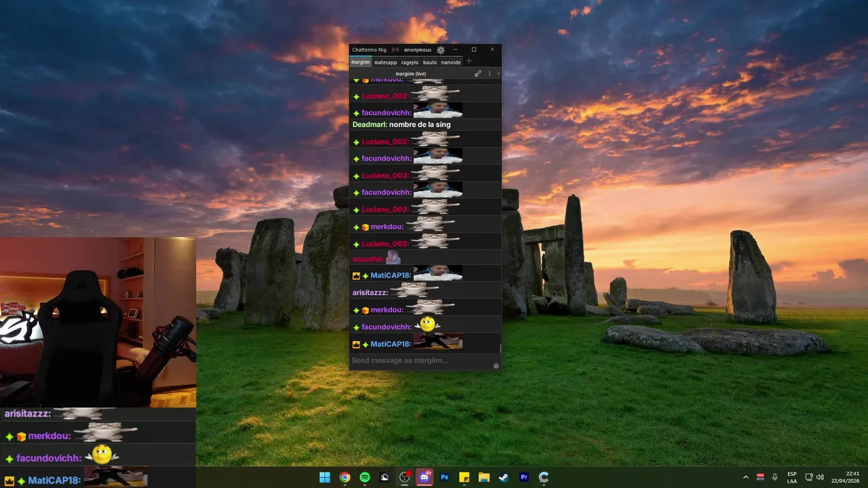The image size is (868, 488).
Task: Click the Deadmarl username in chat
Action: 370,125
